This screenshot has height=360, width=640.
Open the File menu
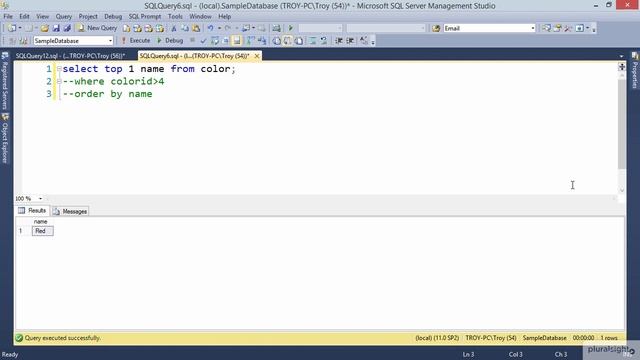point(8,16)
